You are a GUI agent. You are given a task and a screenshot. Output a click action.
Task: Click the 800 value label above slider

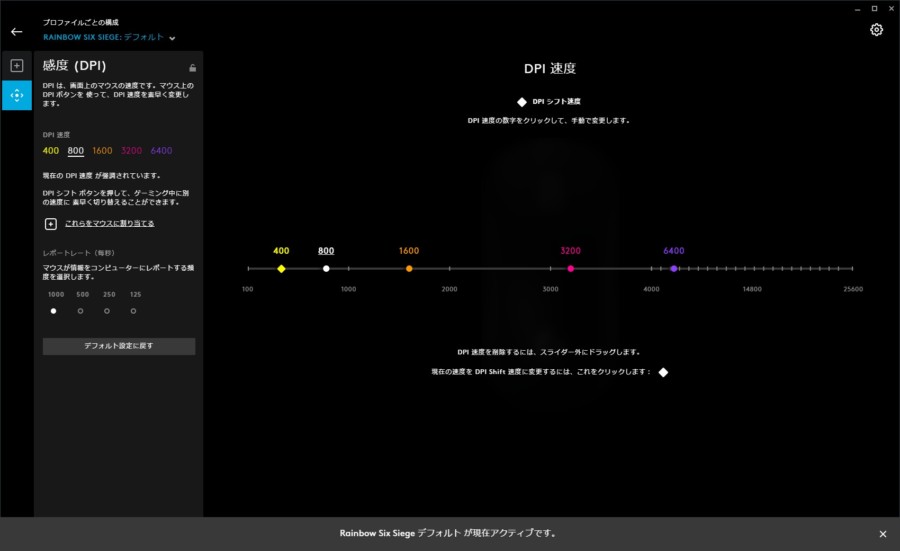[326, 251]
